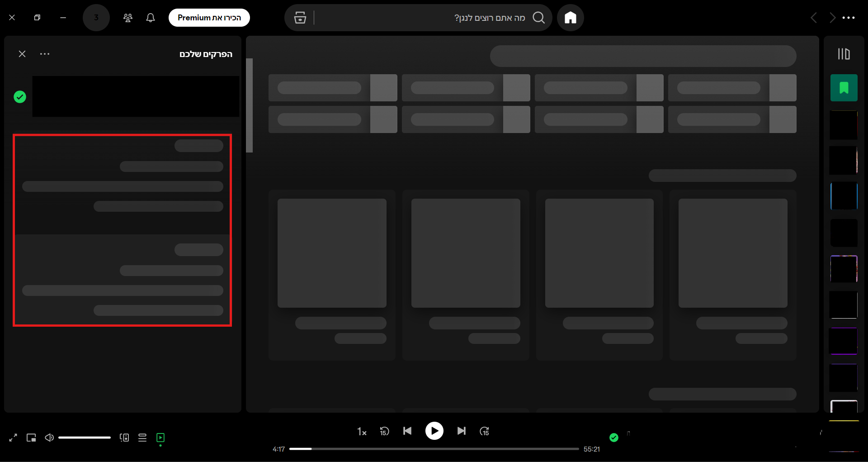
Task: Mute the volume speaker icon
Action: coord(49,438)
